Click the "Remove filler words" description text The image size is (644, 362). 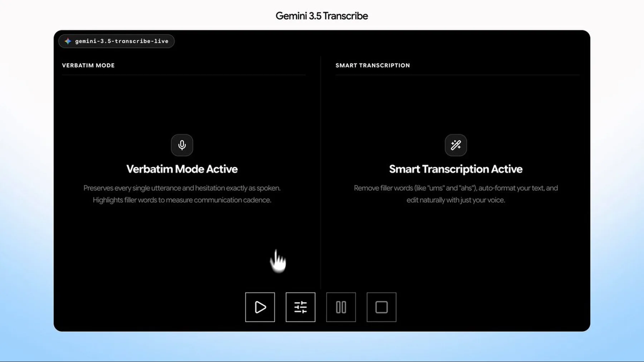(456, 194)
